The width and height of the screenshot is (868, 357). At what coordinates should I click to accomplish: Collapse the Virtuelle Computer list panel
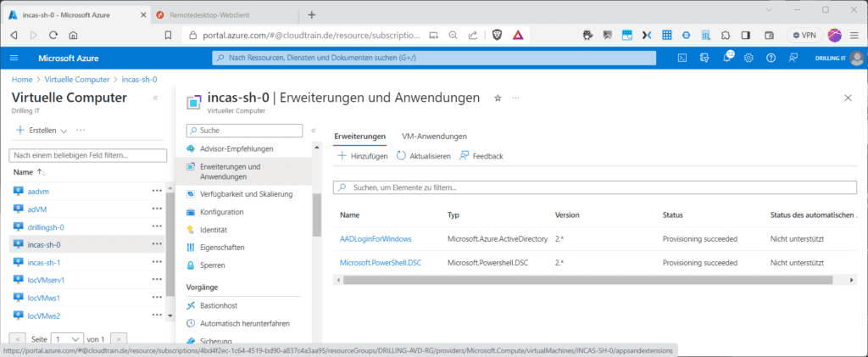(155, 98)
